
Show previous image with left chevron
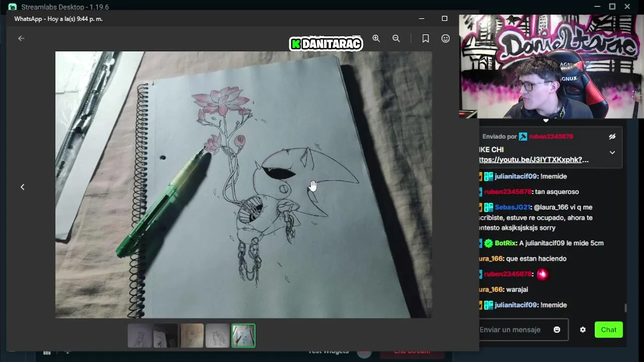click(22, 187)
